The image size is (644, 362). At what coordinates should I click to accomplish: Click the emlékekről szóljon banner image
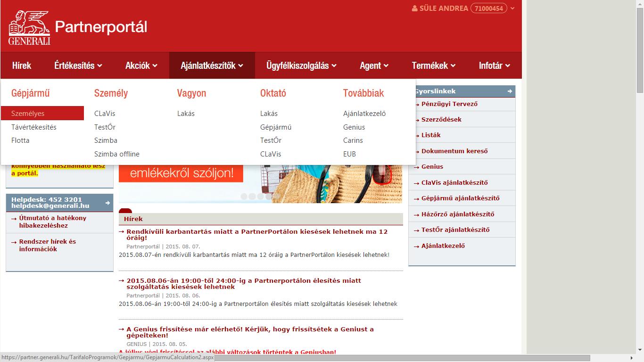click(260, 184)
